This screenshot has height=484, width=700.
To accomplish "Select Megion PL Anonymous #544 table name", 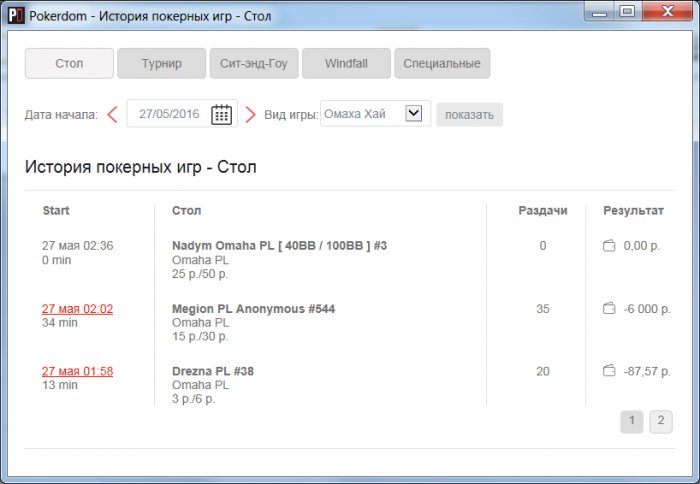I will [x=254, y=309].
